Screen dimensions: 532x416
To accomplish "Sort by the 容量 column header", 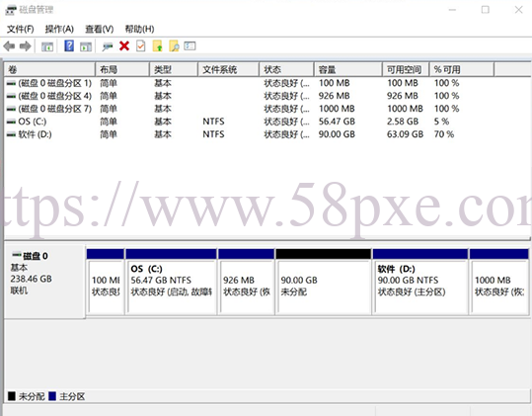I will pyautogui.click(x=348, y=69).
